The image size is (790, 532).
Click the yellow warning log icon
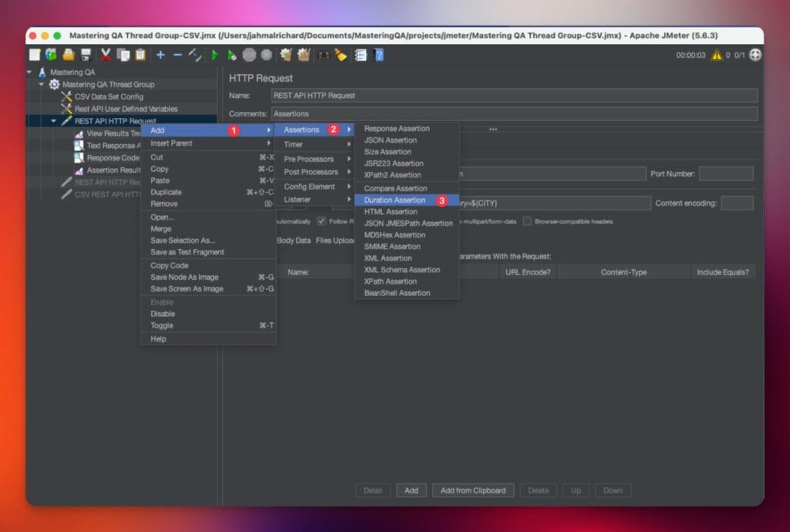point(717,55)
